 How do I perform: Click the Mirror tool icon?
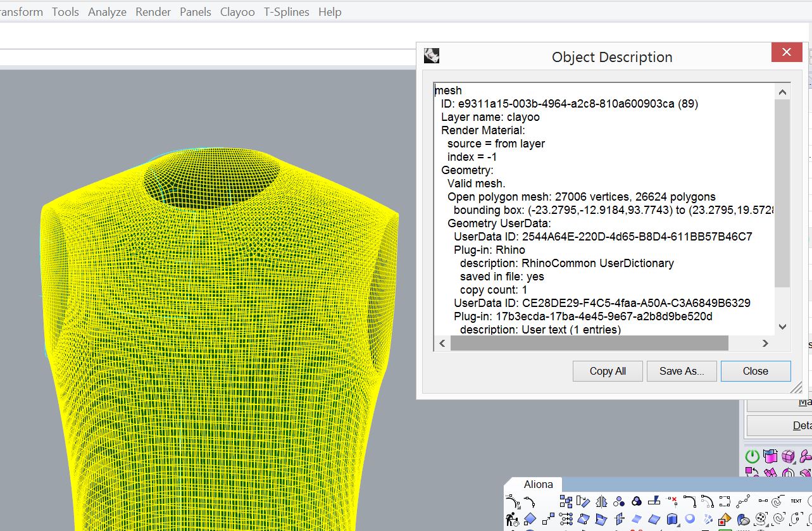(601, 501)
